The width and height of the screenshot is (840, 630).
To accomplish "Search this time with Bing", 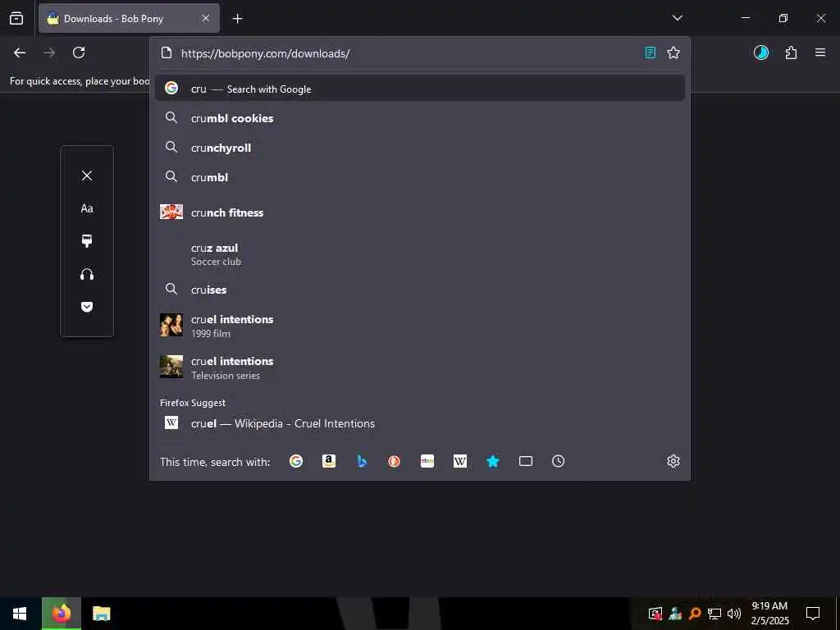I will point(362,461).
